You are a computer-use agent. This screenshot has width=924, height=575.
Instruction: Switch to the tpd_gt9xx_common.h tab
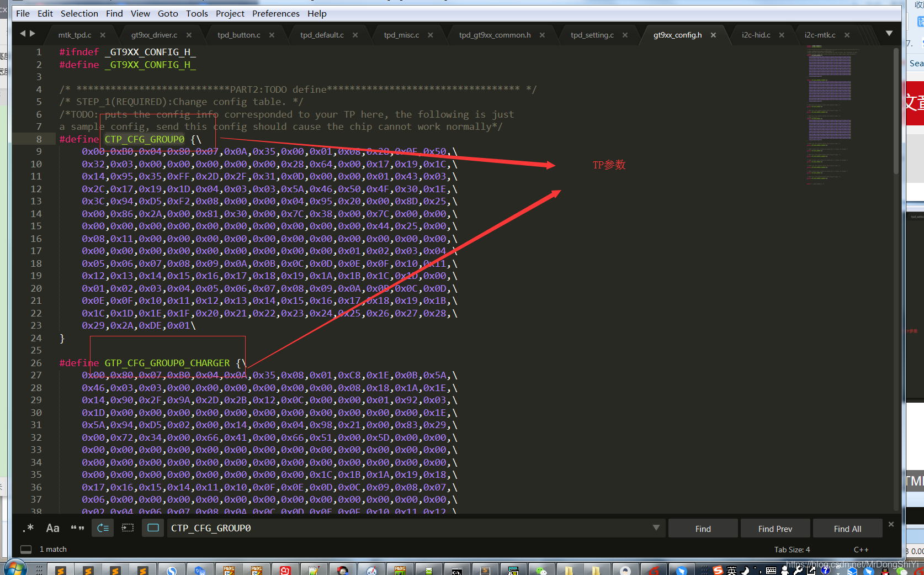click(495, 35)
